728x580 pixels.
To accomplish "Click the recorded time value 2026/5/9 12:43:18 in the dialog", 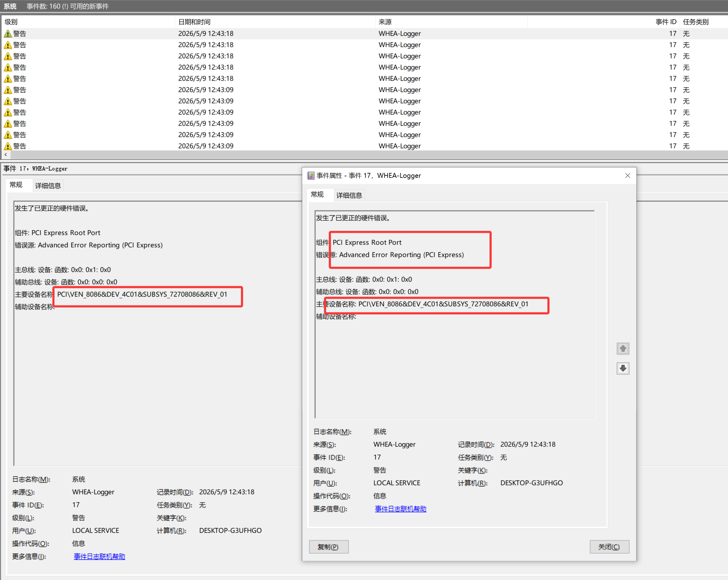I will coord(528,444).
